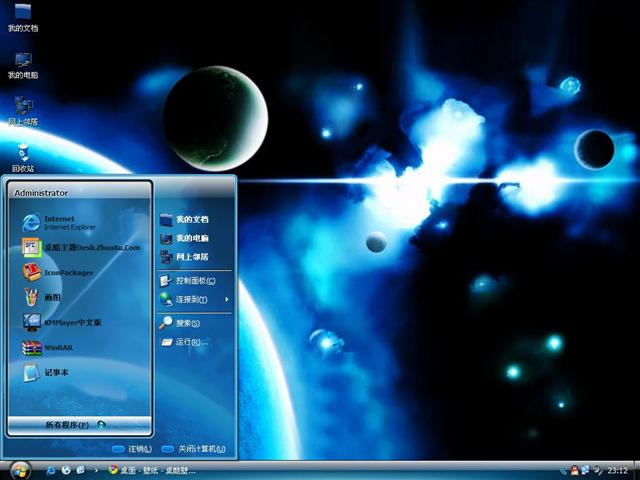Launch Internet Explorer from Start menu
640x480 pixels.
pos(80,223)
